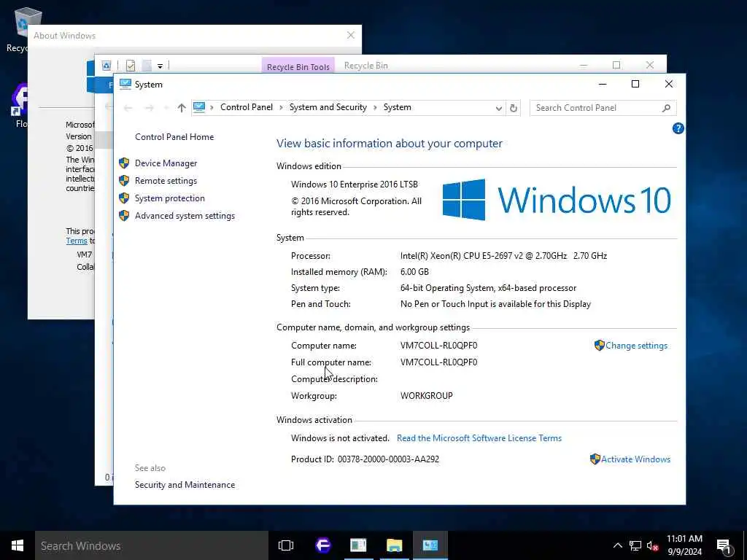
Task: Close the About Windows dialog
Action: click(351, 35)
